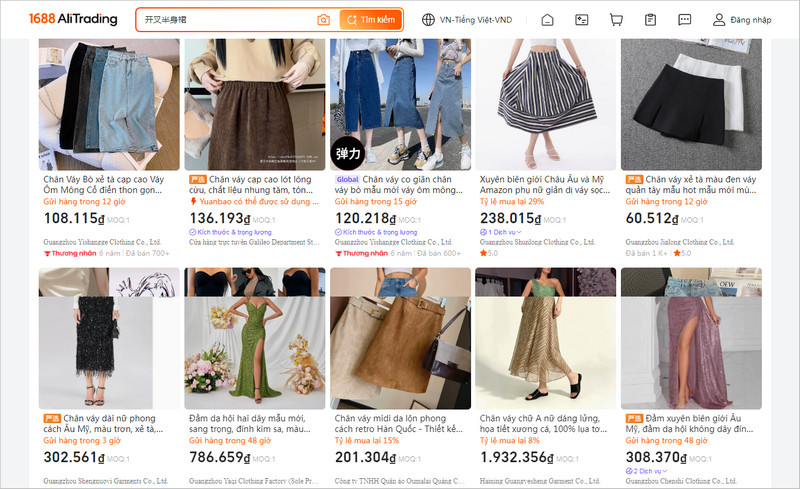Viewport: 800px width, 489px height.
Task: Open three denim skirts product image
Action: tap(401, 105)
